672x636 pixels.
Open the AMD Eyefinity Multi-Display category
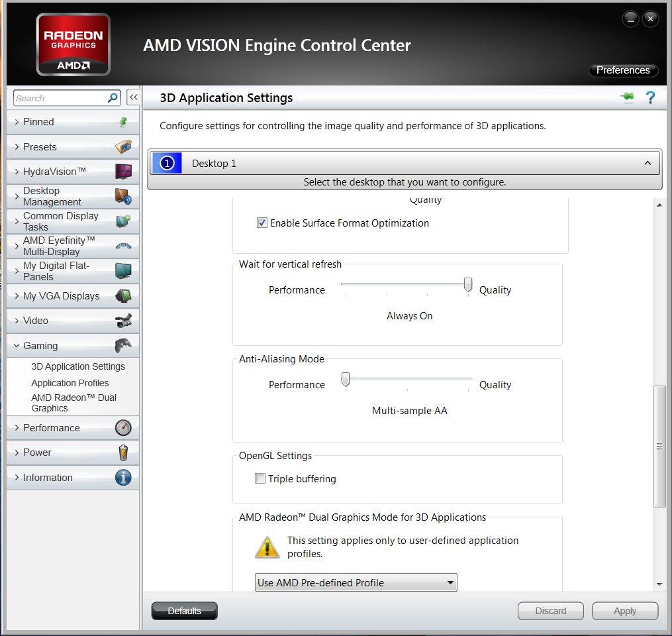73,246
